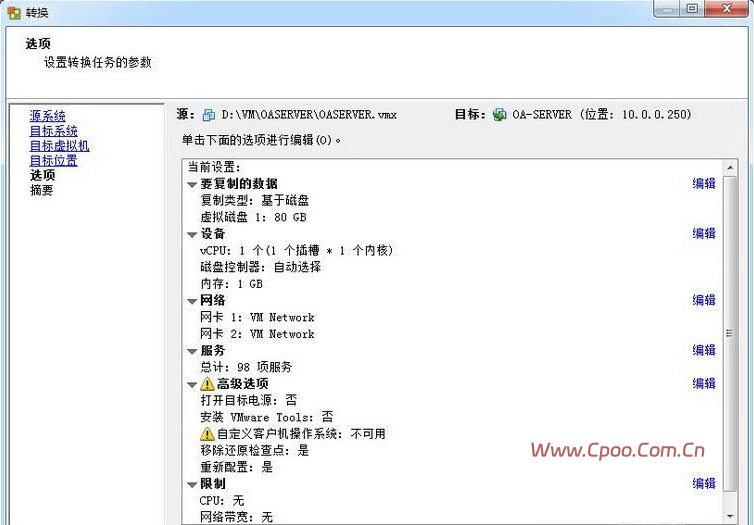754x525 pixels.
Task: Click the 重新配置: 是 row
Action: [x=237, y=467]
